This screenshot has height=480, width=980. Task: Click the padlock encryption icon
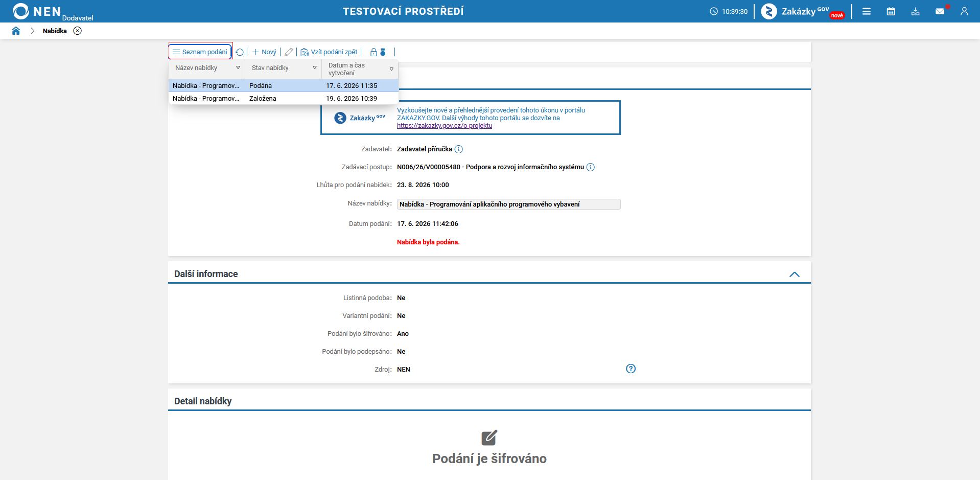coord(374,52)
